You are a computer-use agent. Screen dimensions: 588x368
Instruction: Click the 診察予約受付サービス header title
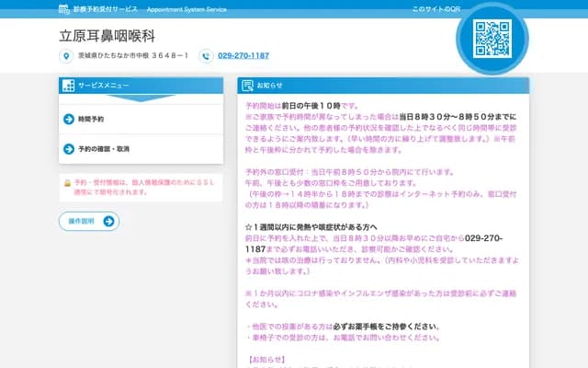pyautogui.click(x=106, y=8)
